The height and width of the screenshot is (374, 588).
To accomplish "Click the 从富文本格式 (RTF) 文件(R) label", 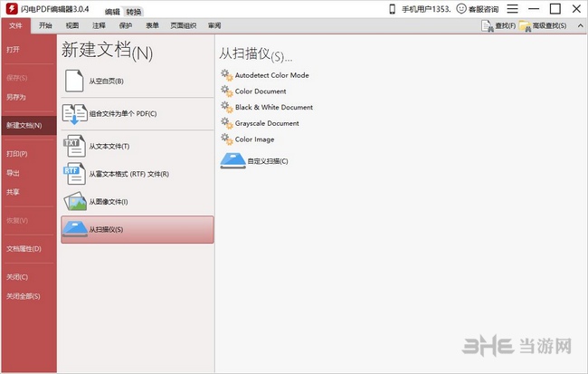I will tap(129, 174).
